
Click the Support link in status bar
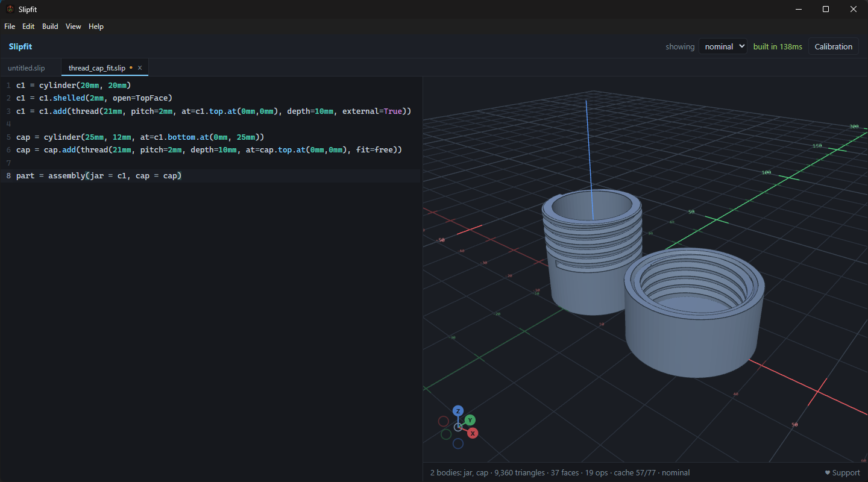[842, 472]
